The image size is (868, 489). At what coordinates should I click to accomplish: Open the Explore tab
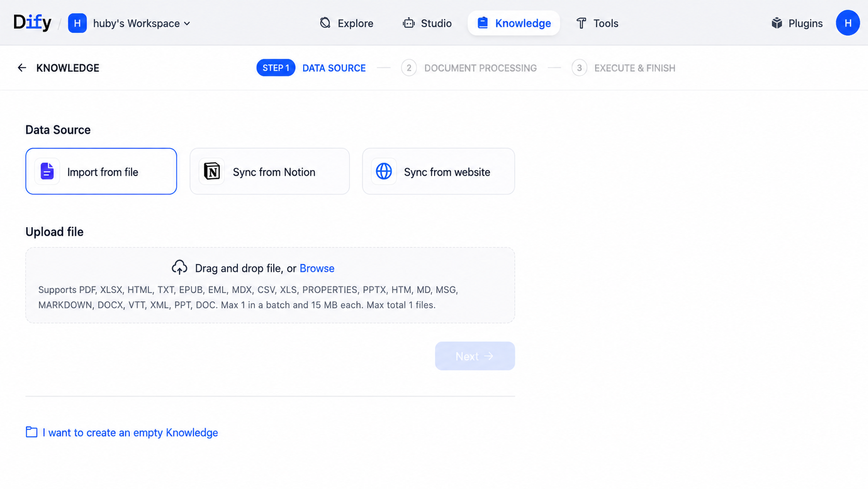346,23
